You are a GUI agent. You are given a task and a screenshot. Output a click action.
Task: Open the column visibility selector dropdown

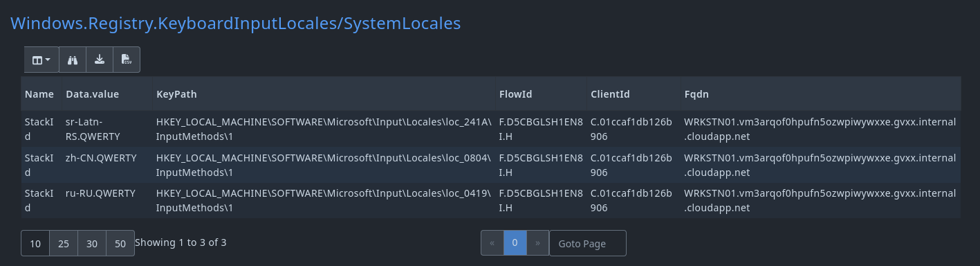[41, 60]
